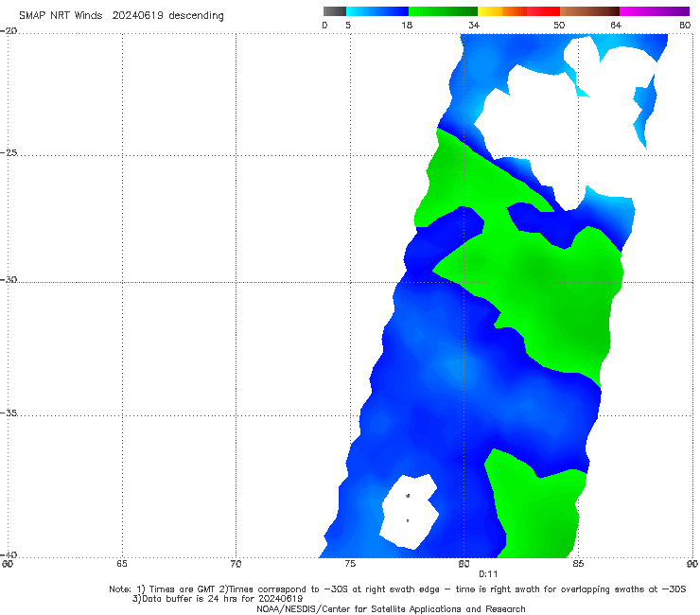Click the latitude label '-35'
700x615 pixels.
click(9, 413)
